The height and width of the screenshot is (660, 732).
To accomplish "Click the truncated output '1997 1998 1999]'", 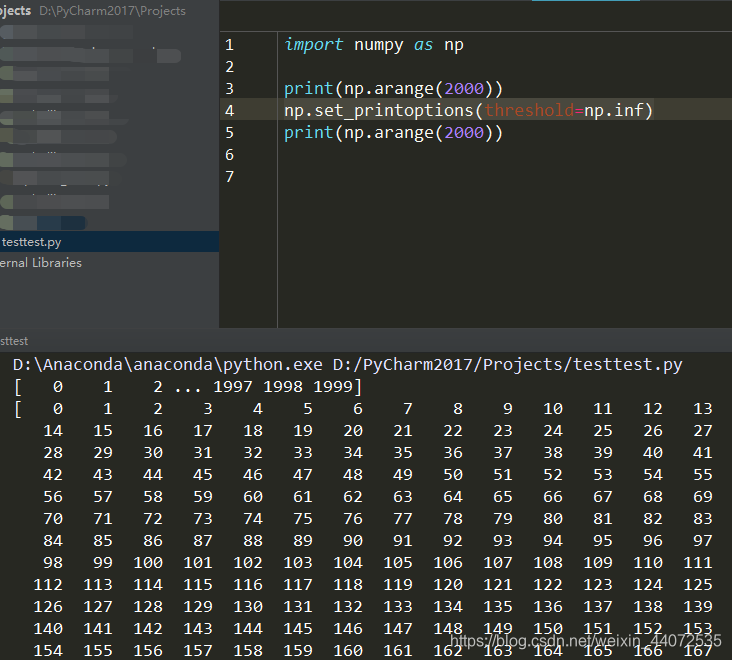I will coord(287,386).
